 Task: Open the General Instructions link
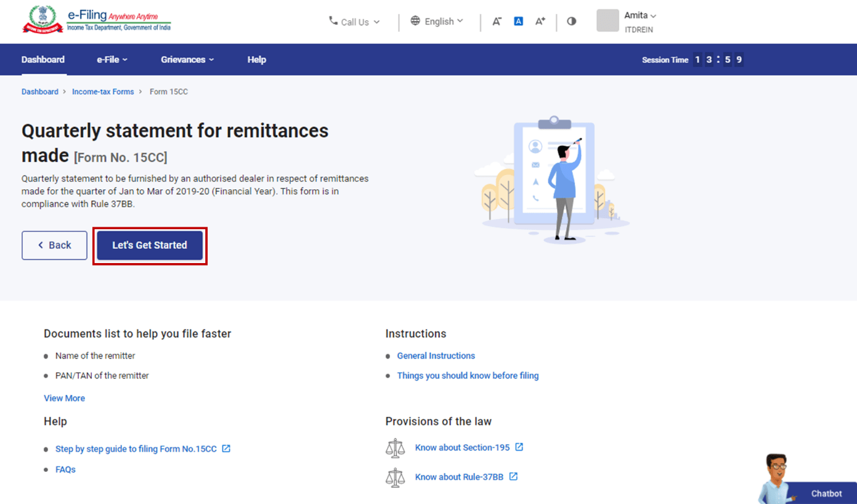click(436, 356)
